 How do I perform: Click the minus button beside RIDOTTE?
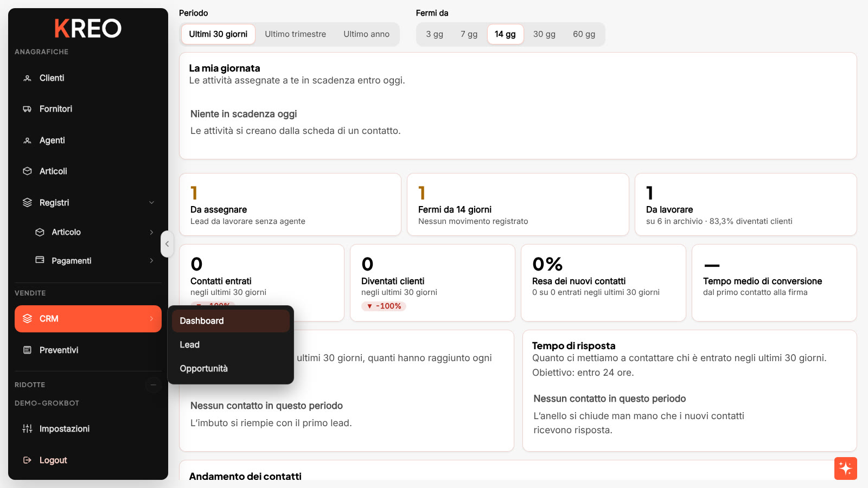click(x=154, y=385)
